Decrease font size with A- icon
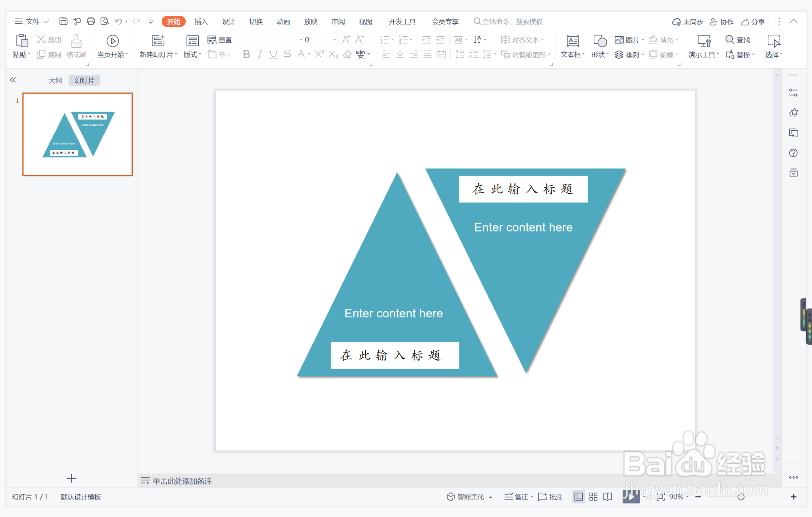Screen dimensions: 812x517 click(x=359, y=40)
